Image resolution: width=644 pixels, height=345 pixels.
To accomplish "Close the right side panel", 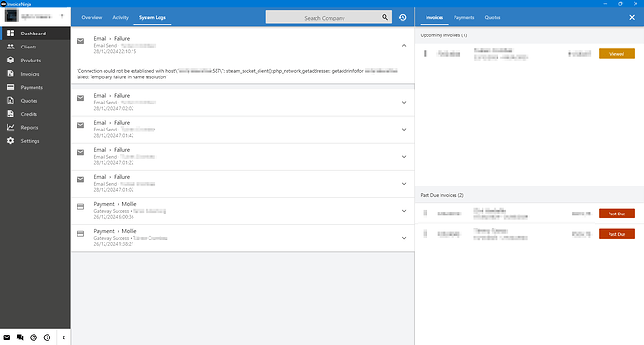I will click(x=632, y=17).
